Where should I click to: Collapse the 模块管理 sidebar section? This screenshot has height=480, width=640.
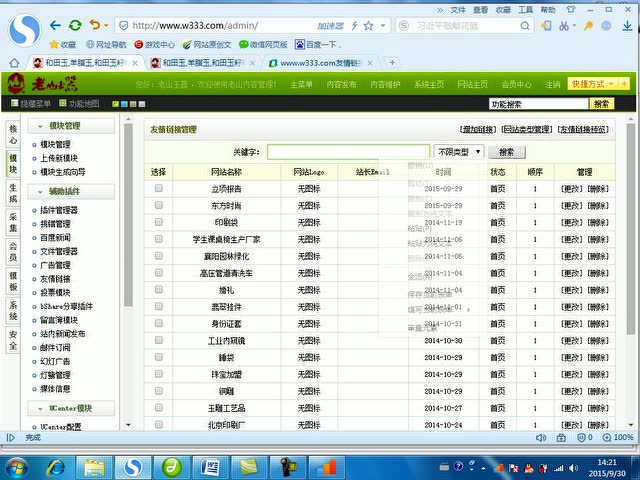click(40, 126)
